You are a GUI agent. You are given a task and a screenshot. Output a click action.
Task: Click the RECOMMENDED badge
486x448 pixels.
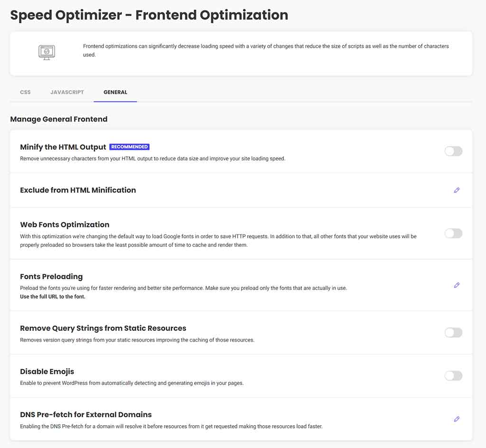pyautogui.click(x=129, y=147)
